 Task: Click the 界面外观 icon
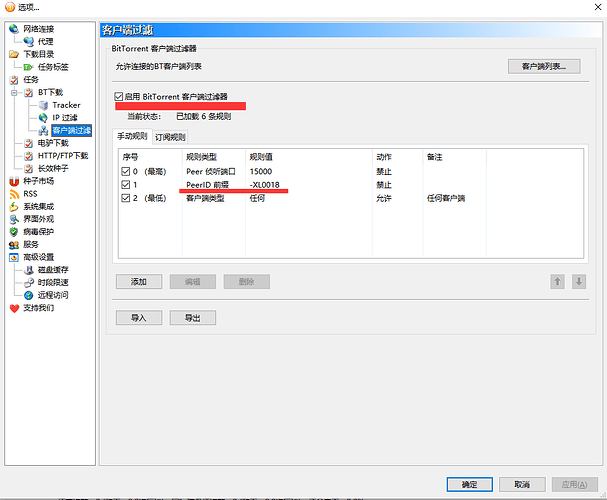(14, 219)
